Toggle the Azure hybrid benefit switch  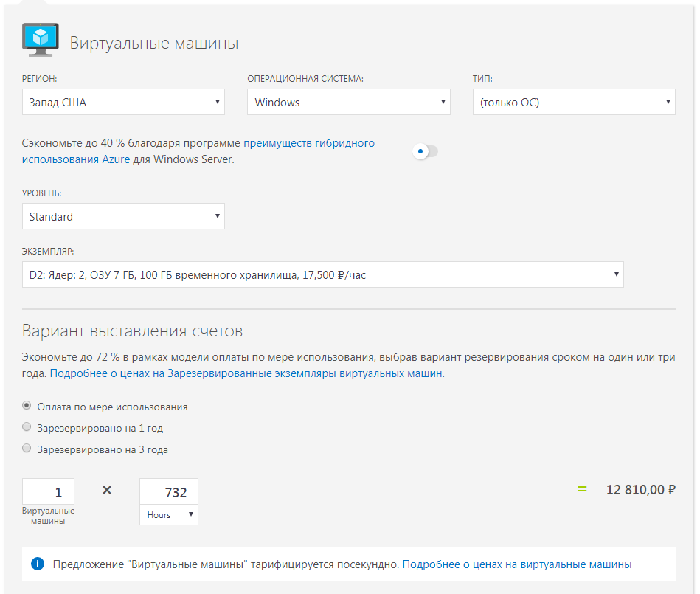[425, 151]
